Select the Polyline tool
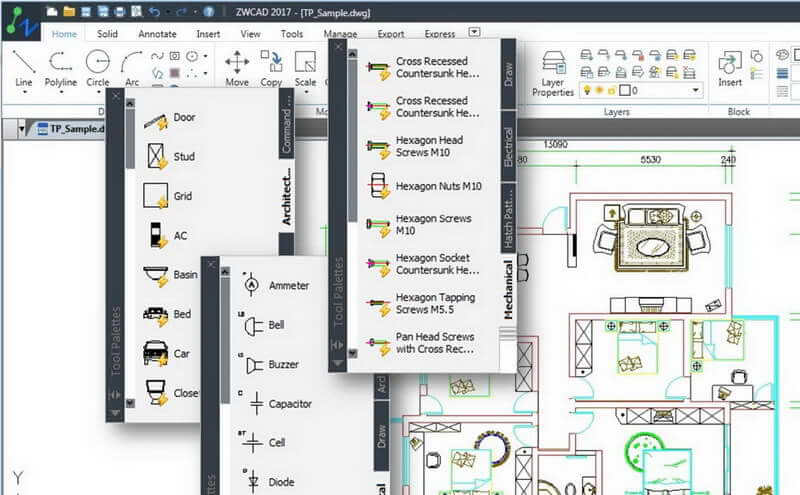 (60, 67)
